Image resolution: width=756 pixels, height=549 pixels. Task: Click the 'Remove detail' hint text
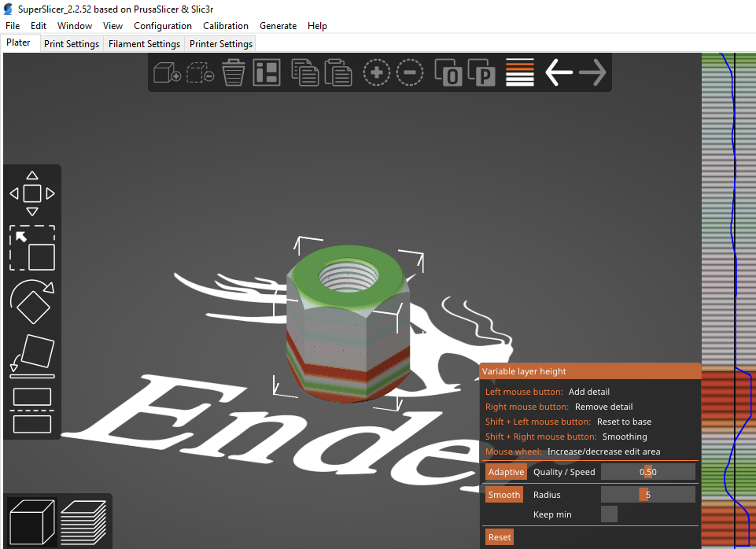603,407
